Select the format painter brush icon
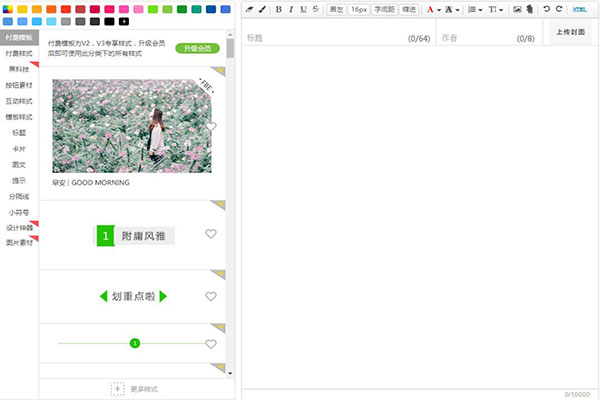The image size is (600, 400). point(262,9)
